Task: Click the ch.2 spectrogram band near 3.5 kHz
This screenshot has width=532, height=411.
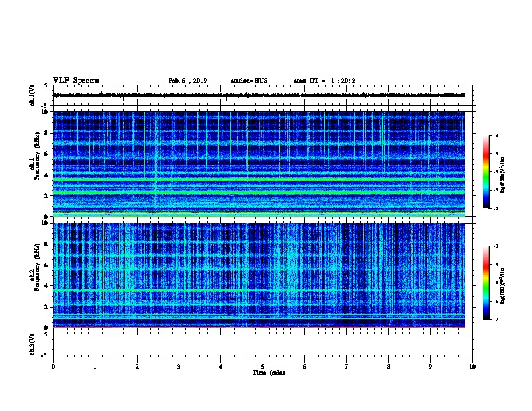Action: coord(259,291)
